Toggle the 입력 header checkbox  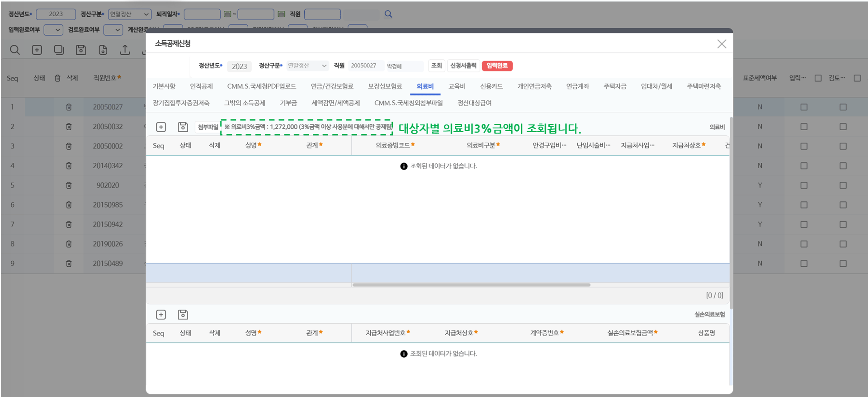818,78
